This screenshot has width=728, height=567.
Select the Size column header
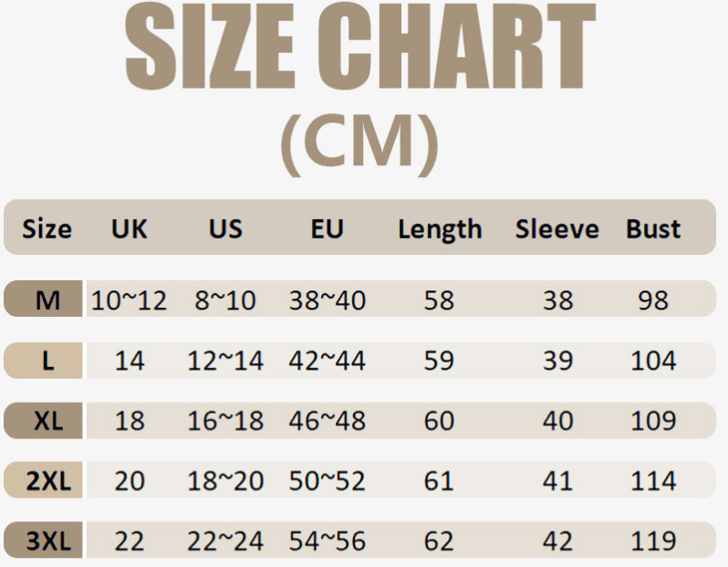click(x=47, y=228)
